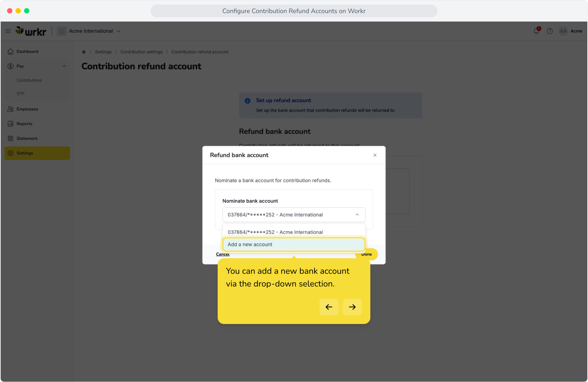The width and height of the screenshot is (588, 382).
Task: Click the Dashboard house icon
Action: coord(11,52)
